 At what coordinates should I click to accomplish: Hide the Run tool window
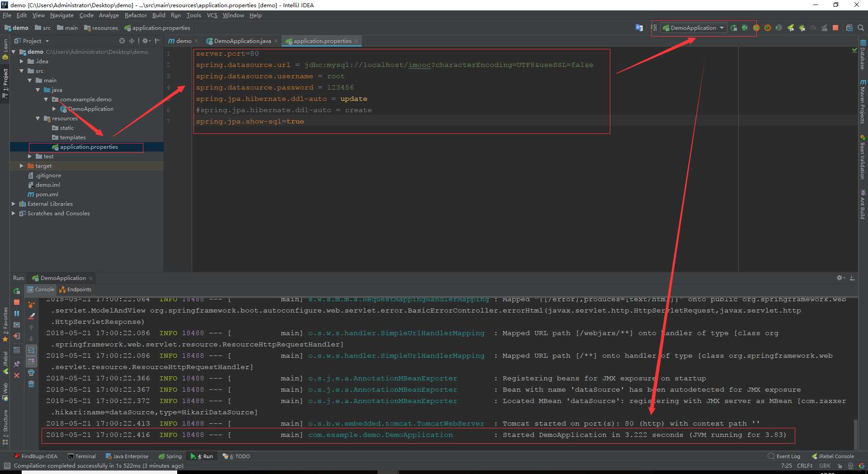pyautogui.click(x=852, y=278)
